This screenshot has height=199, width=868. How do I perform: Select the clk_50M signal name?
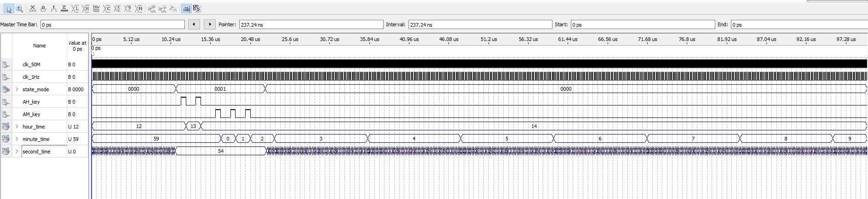click(31, 64)
